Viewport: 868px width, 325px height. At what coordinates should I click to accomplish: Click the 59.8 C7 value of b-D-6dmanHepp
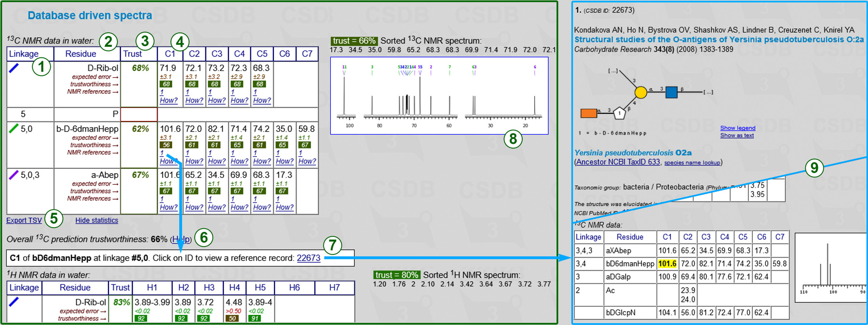tap(307, 129)
